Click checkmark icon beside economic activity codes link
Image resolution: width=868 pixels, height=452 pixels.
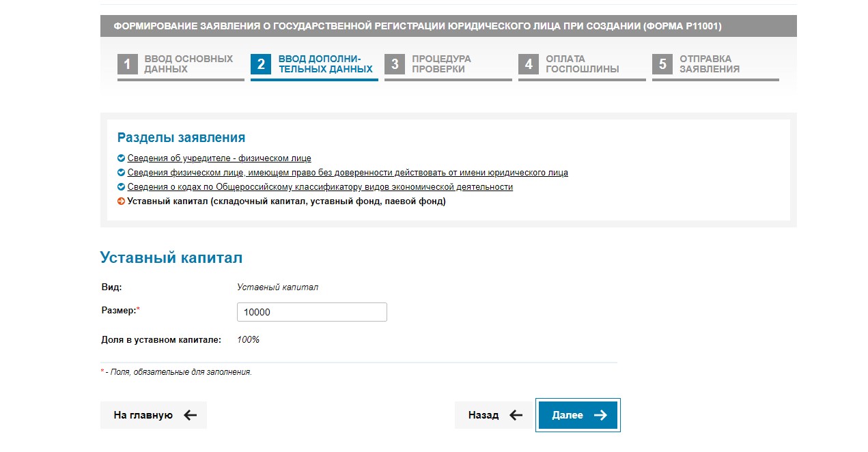tap(121, 187)
